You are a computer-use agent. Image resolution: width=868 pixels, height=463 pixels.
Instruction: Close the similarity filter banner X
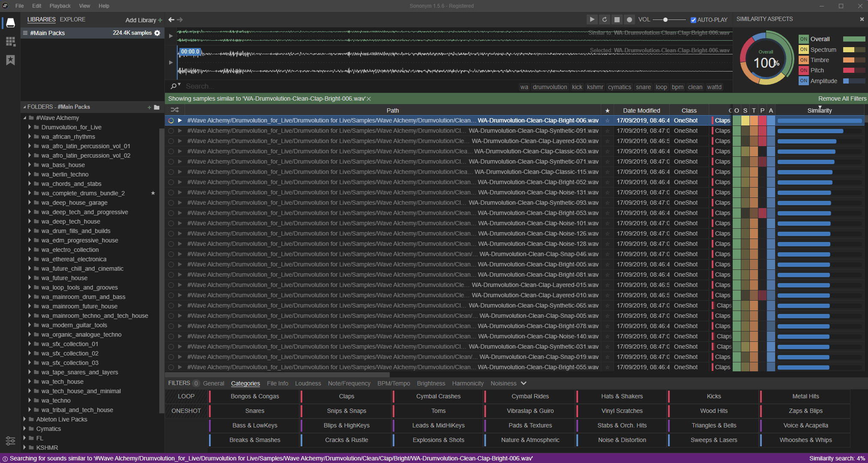click(x=369, y=99)
